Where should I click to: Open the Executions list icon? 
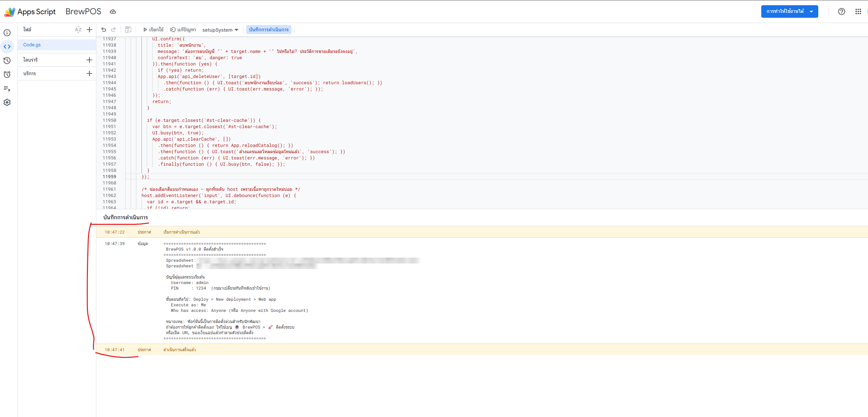[x=7, y=89]
